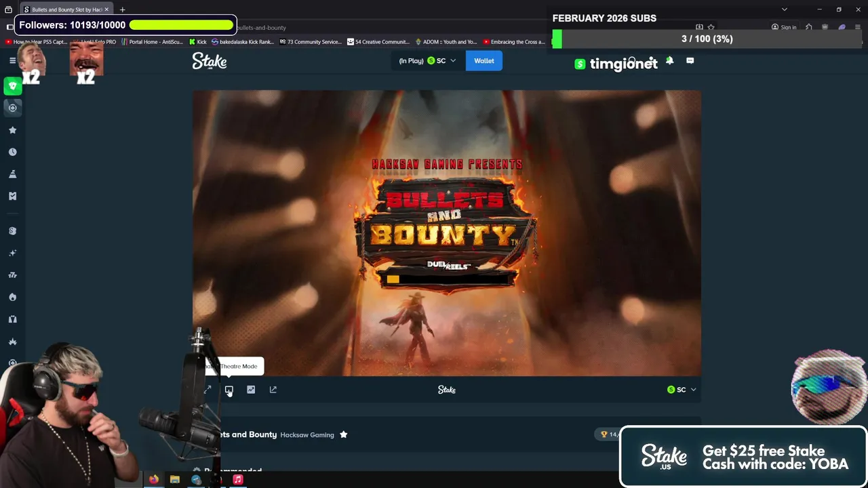This screenshot has height=488, width=868.
Task: Open the Firefox application menu hamburger
Action: pyautogui.click(x=859, y=27)
